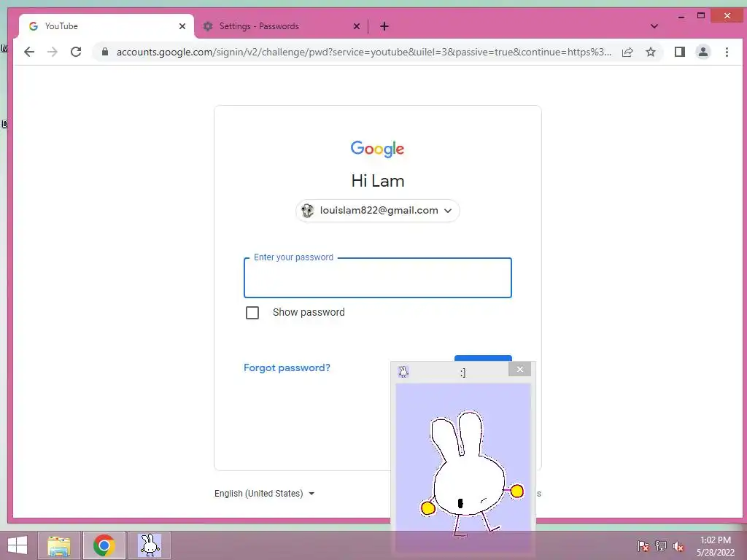Viewport: 747px width, 560px height.
Task: Focus the Enter your password field
Action: tap(378, 278)
